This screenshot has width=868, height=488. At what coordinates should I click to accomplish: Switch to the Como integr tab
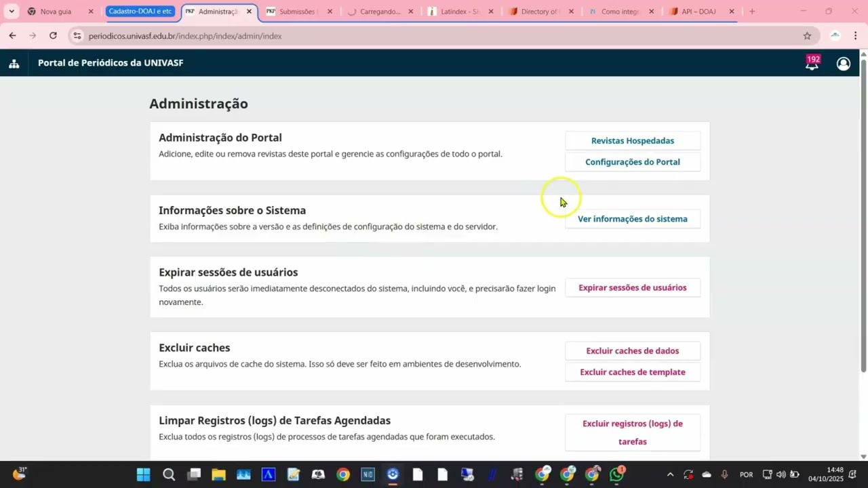(x=620, y=12)
